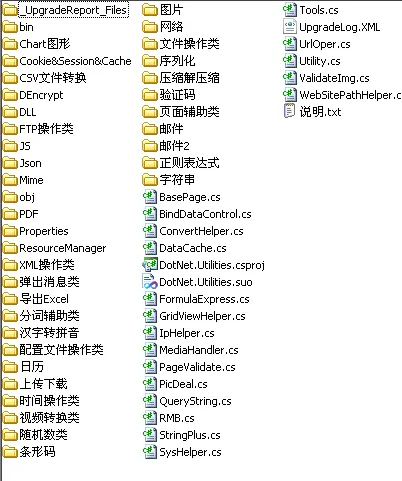The image size is (402, 481).
Task: Select the WebSitePathHelper.cs file icon
Action: click(290, 95)
